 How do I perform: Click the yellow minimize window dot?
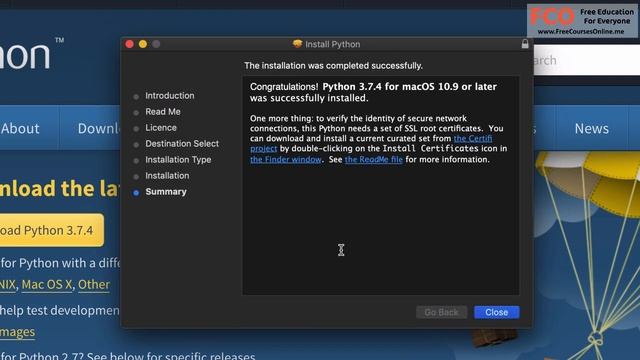pos(142,44)
